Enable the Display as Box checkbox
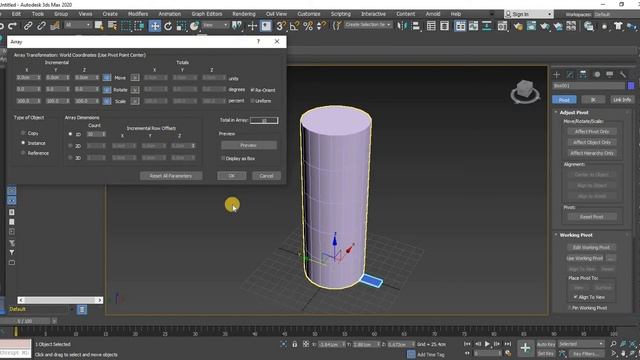The height and width of the screenshot is (360, 640). point(223,158)
